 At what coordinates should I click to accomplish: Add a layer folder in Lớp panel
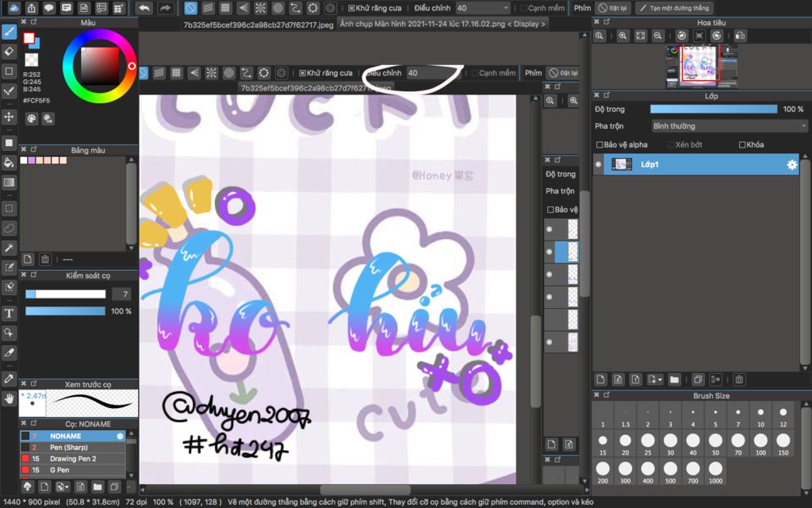pos(674,379)
